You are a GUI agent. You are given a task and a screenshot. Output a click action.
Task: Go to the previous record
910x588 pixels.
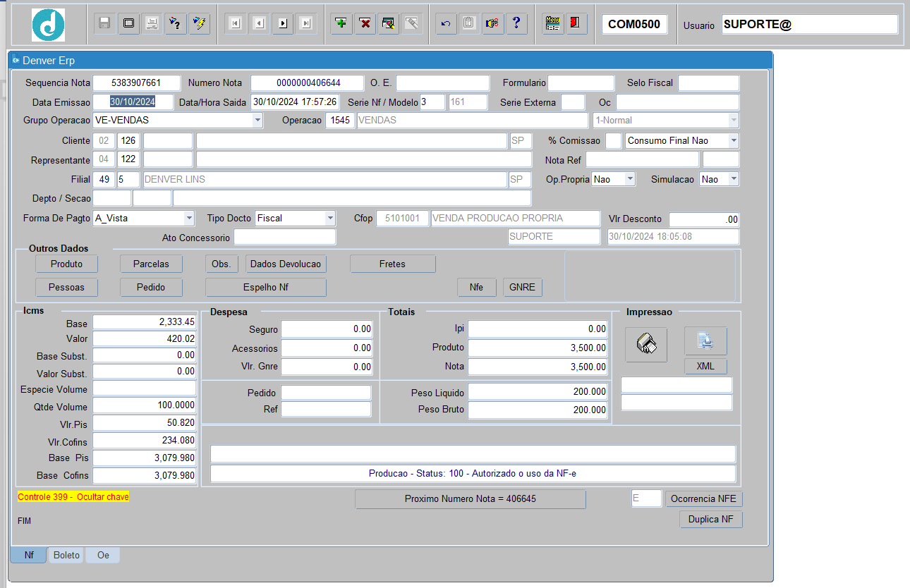pyautogui.click(x=259, y=23)
